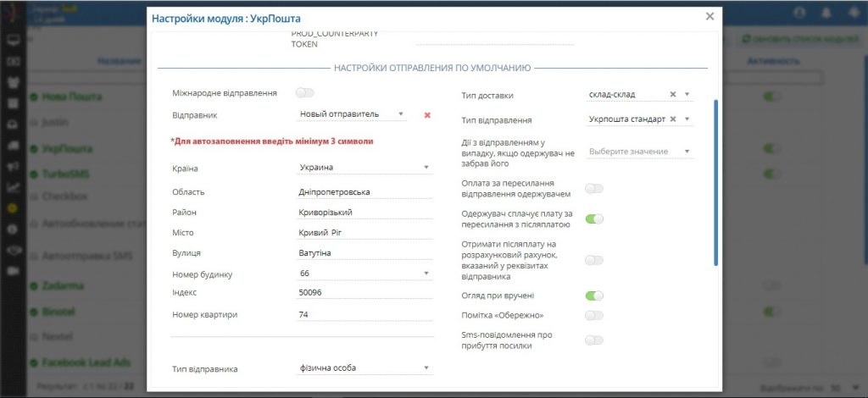
Task: Remove sender with red X icon
Action: click(x=427, y=115)
